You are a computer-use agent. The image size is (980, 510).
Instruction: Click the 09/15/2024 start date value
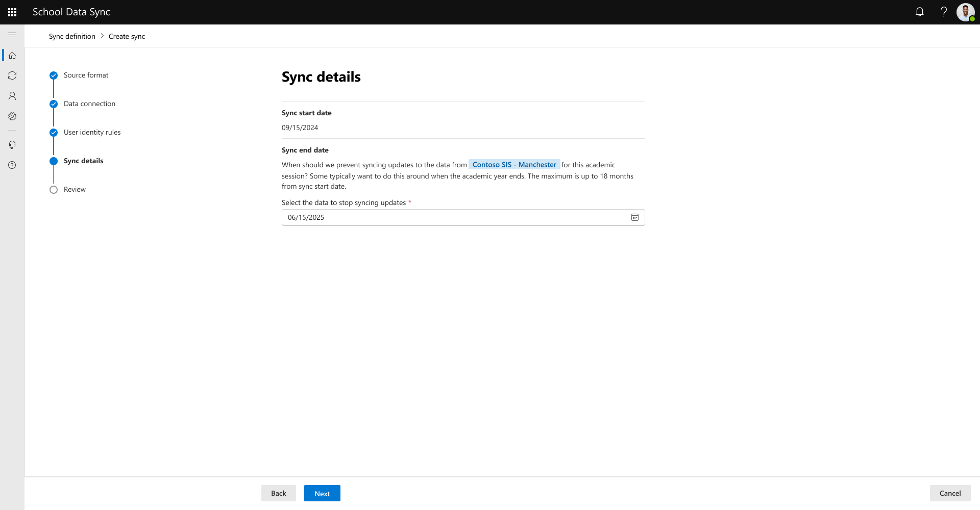tap(300, 127)
